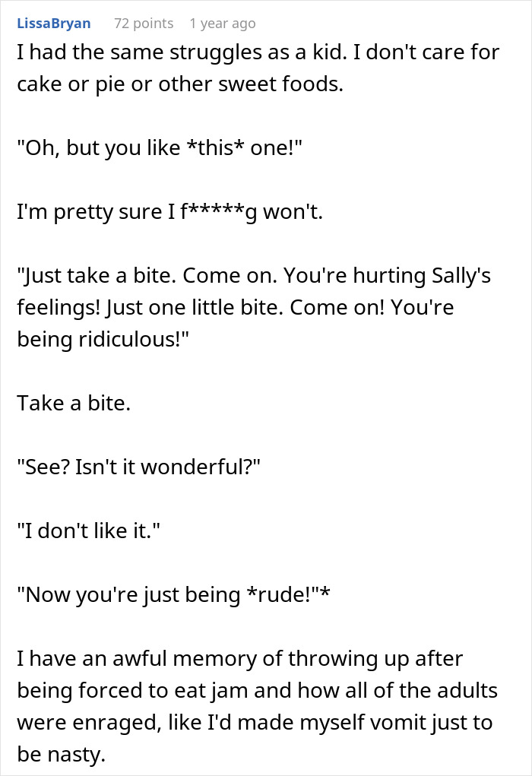
Task: Click the text 'being ridiculous!'
Action: (103, 340)
